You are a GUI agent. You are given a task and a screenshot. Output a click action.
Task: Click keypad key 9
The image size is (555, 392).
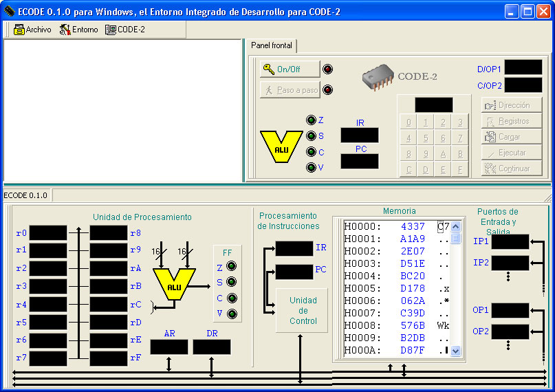coord(426,154)
